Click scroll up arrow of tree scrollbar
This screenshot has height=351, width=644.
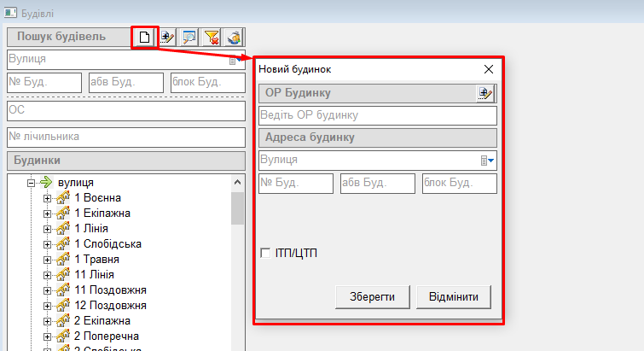point(238,182)
